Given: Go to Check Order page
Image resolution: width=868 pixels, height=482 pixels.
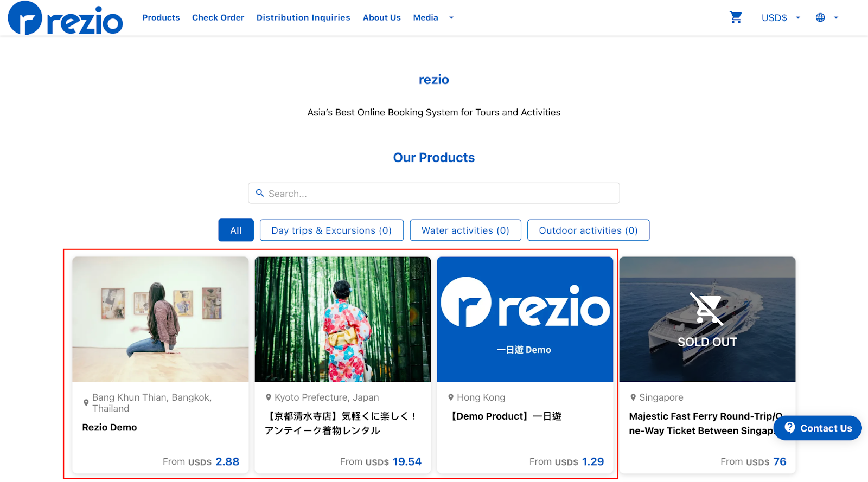Looking at the screenshot, I should click(218, 17).
